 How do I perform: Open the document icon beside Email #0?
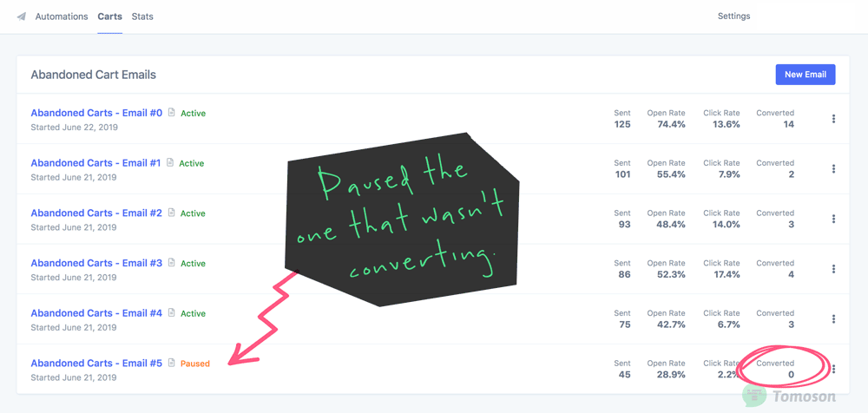172,113
